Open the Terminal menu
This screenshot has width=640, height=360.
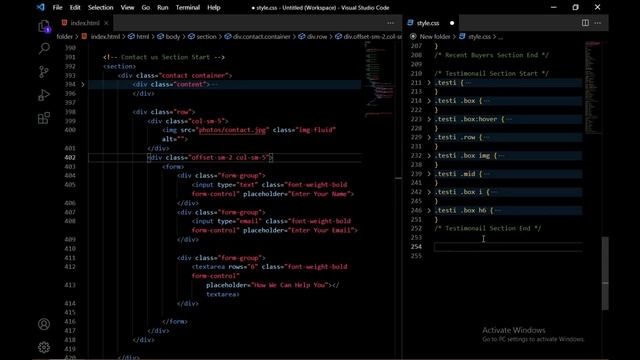188,7
